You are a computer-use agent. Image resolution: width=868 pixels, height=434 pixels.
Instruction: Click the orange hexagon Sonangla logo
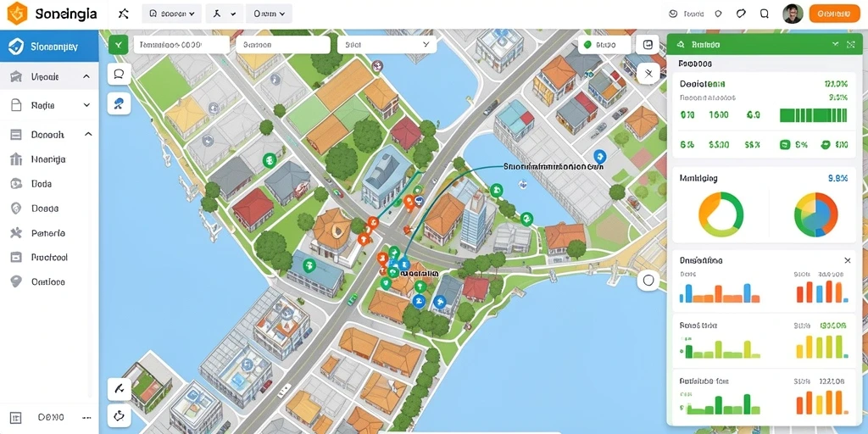pyautogui.click(x=17, y=14)
